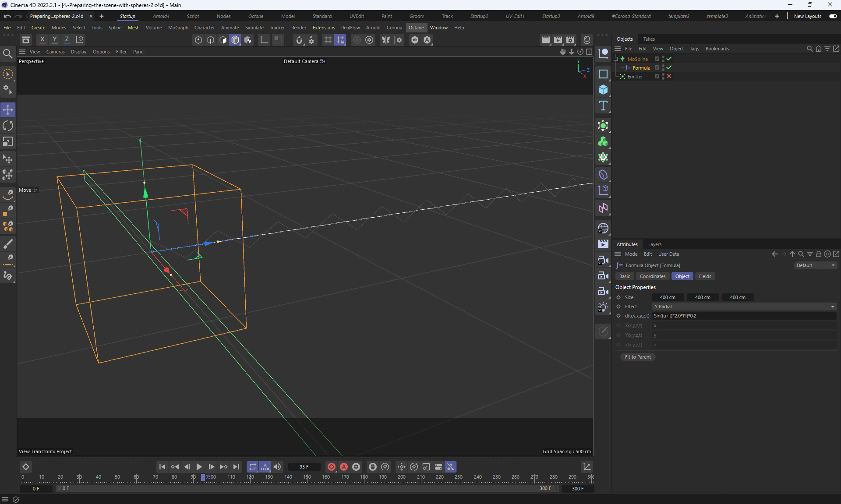The width and height of the screenshot is (841, 504).
Task: Click the Live Selection tool
Action: coord(8,74)
